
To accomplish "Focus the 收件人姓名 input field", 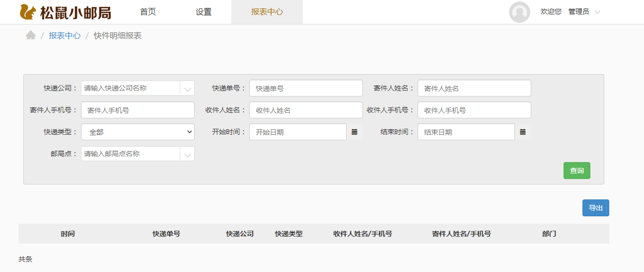I will pos(306,110).
